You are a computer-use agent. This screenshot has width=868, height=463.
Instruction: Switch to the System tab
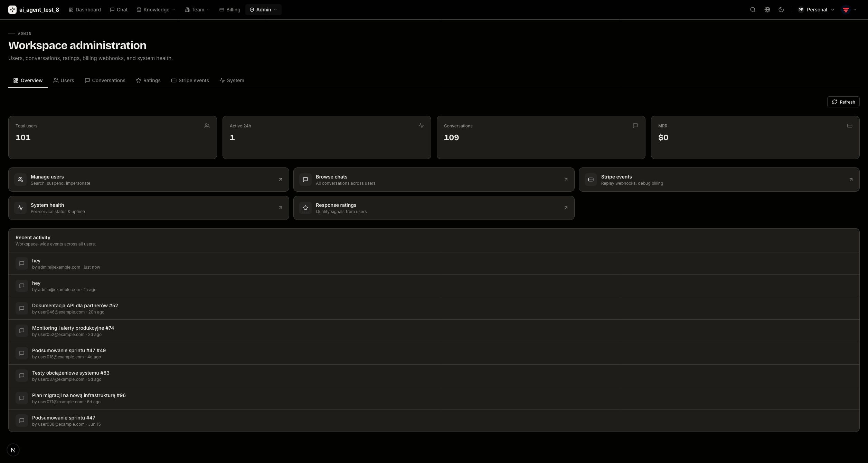[232, 80]
